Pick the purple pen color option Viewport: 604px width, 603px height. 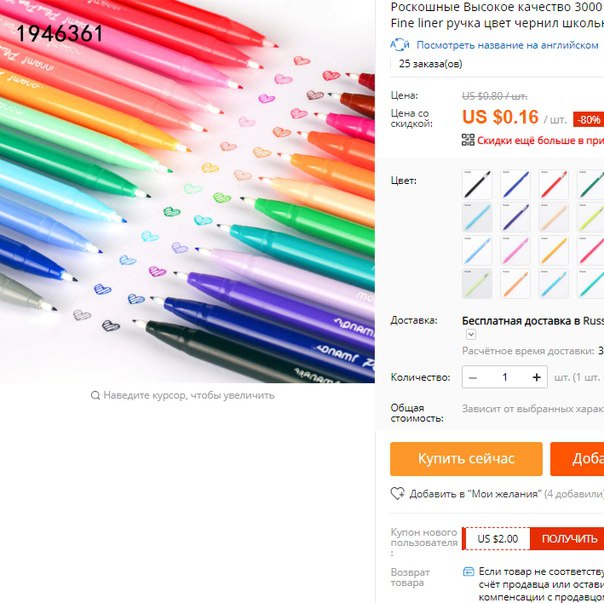515,217
